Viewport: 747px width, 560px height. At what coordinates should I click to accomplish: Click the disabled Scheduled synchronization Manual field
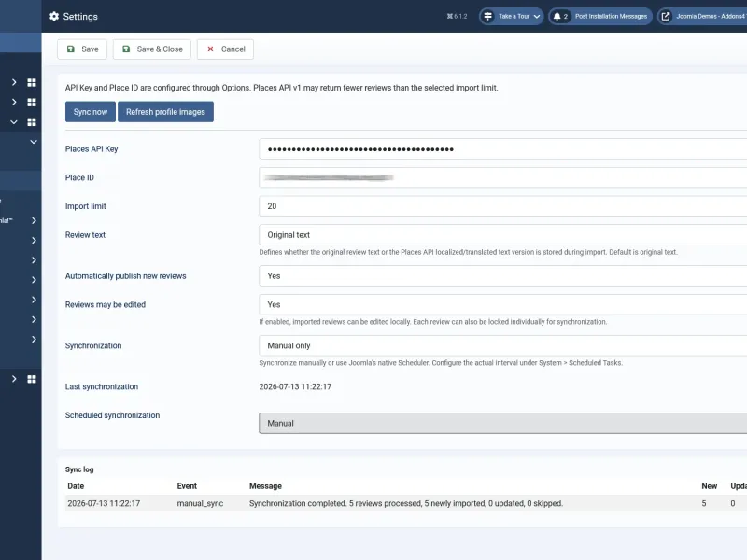(x=502, y=424)
